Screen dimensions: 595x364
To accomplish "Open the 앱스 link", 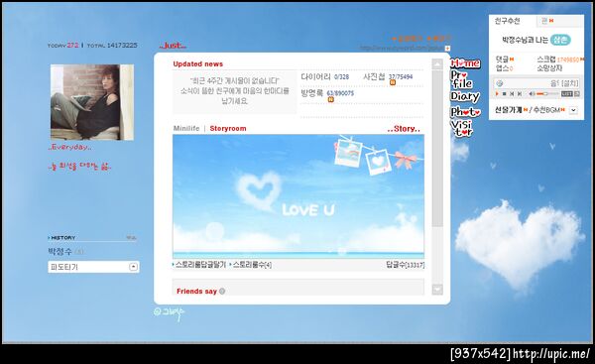I will click(x=504, y=68).
